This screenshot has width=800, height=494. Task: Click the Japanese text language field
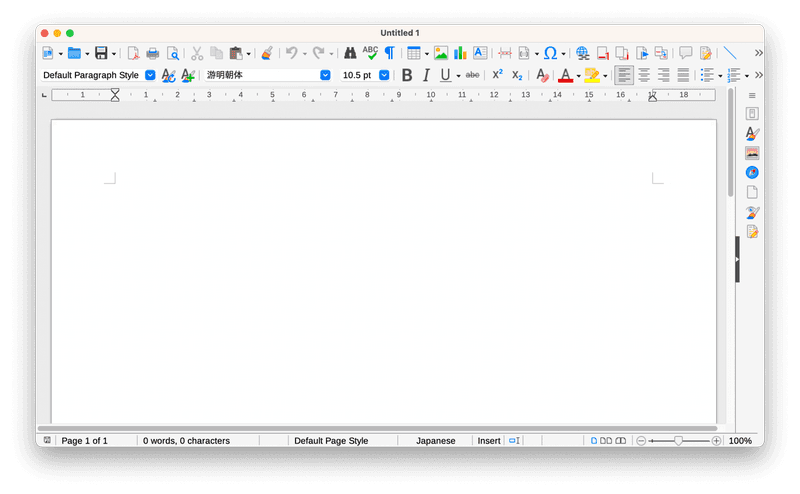click(435, 440)
